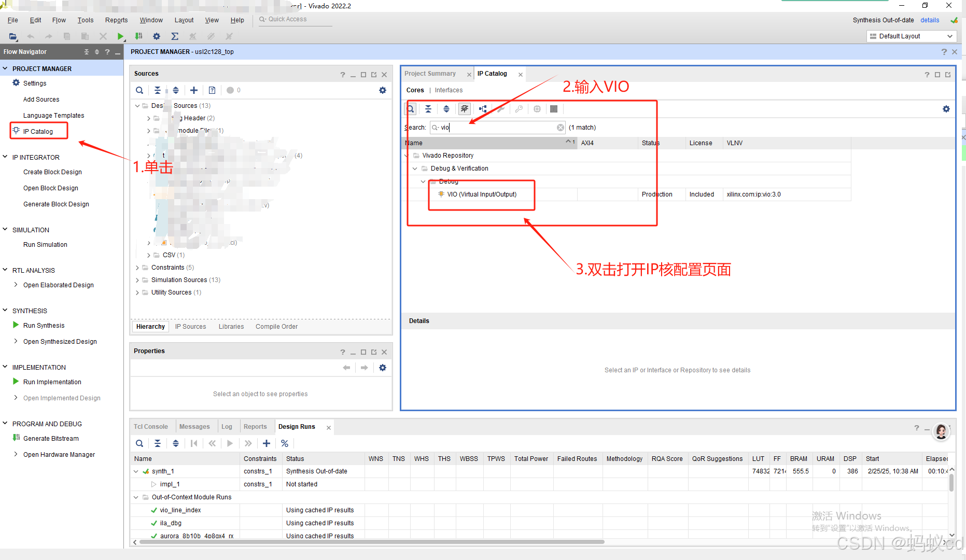Expand Constraints folder in Sources
Viewport: 966px width, 560px height.
point(137,268)
